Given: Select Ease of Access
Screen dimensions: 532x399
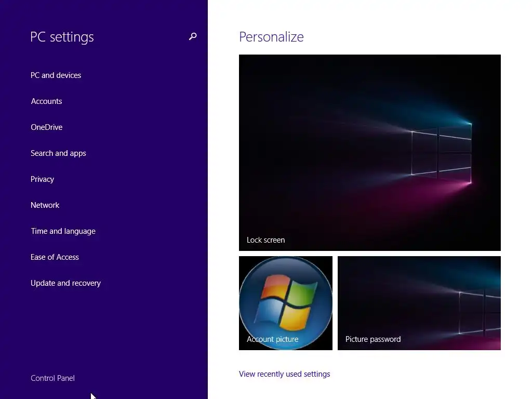Looking at the screenshot, I should point(55,257).
